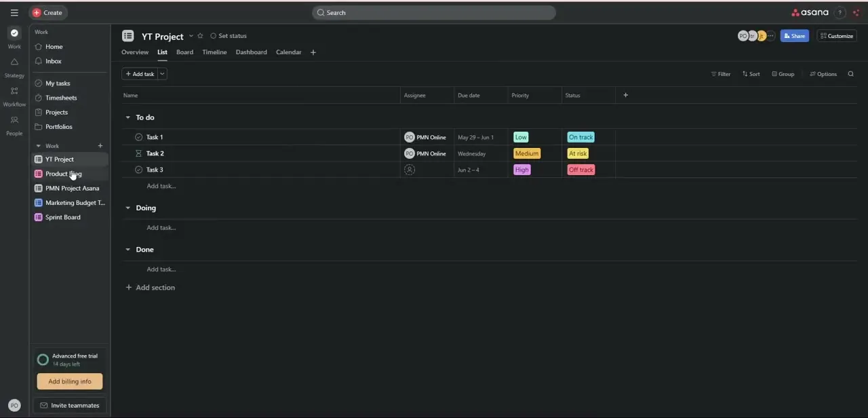Click the Product Blog project icon

(38, 174)
